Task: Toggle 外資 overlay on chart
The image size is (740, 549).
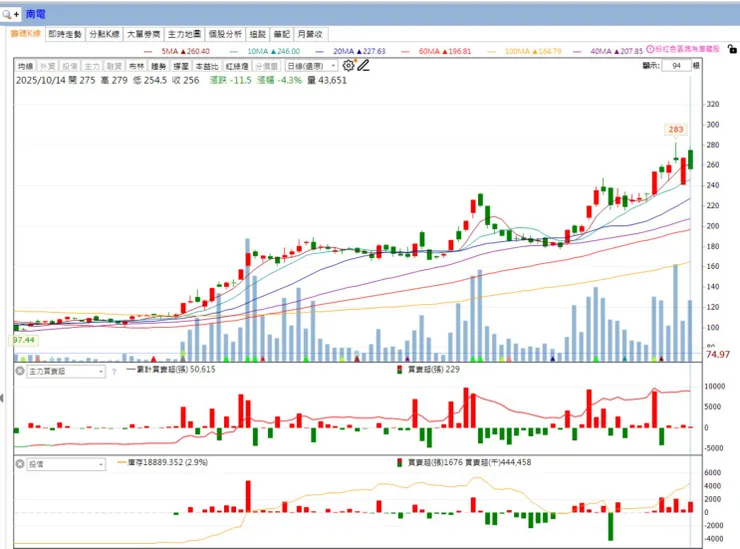Action: tap(48, 66)
